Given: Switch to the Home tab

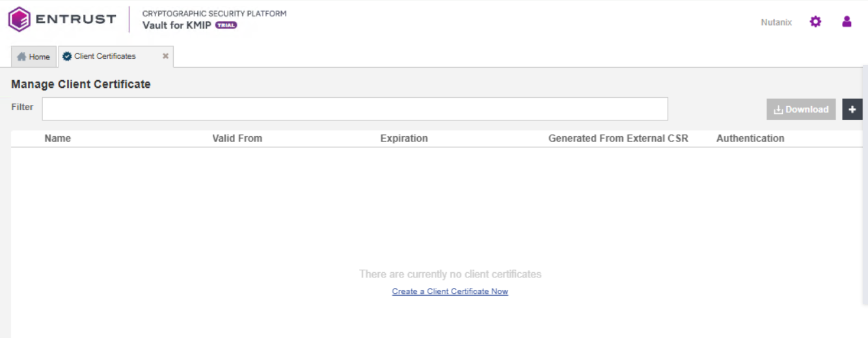Looking at the screenshot, I should pos(34,57).
